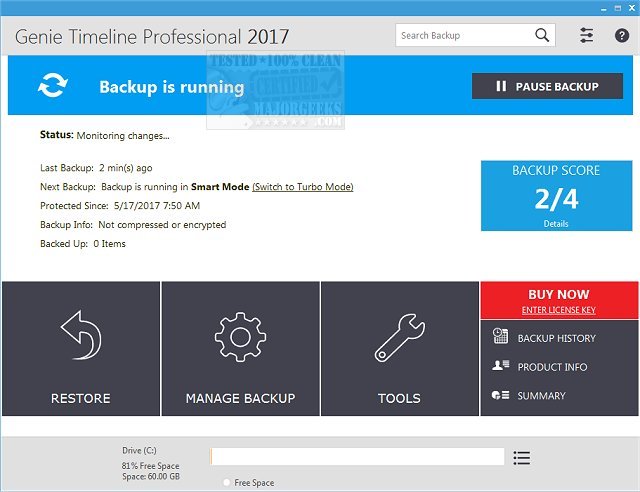Open the TOOLS tile label

[x=399, y=398]
